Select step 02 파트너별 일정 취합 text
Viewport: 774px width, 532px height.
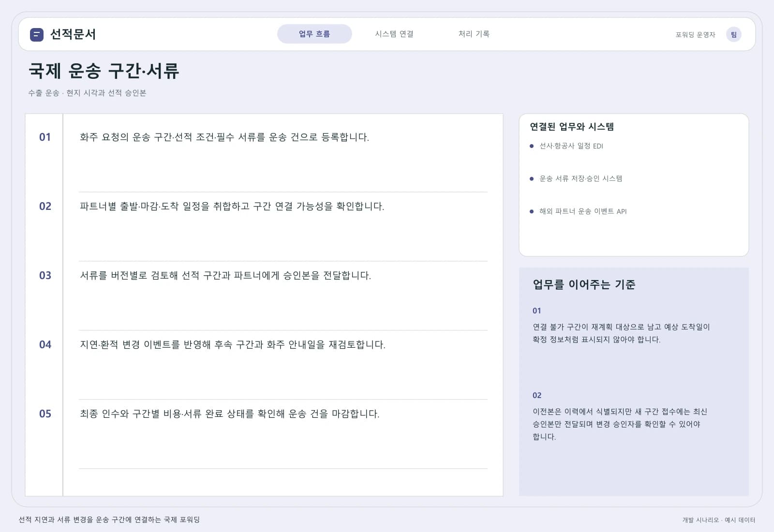point(232,206)
